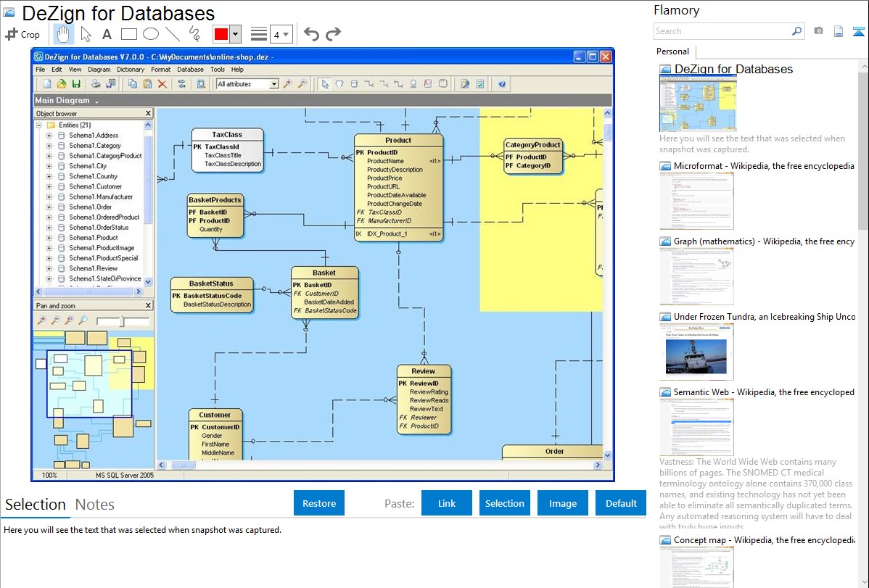The image size is (869, 588).
Task: Select the text annotation tool
Action: (107, 34)
